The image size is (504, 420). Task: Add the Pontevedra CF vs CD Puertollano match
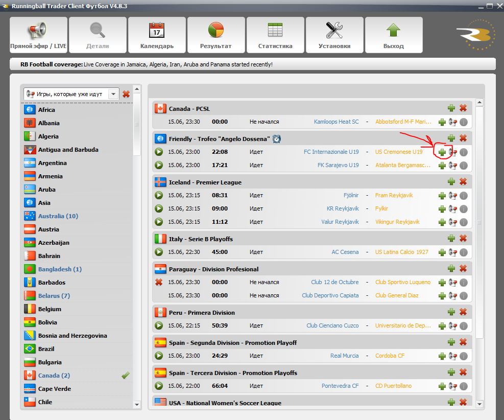(442, 386)
